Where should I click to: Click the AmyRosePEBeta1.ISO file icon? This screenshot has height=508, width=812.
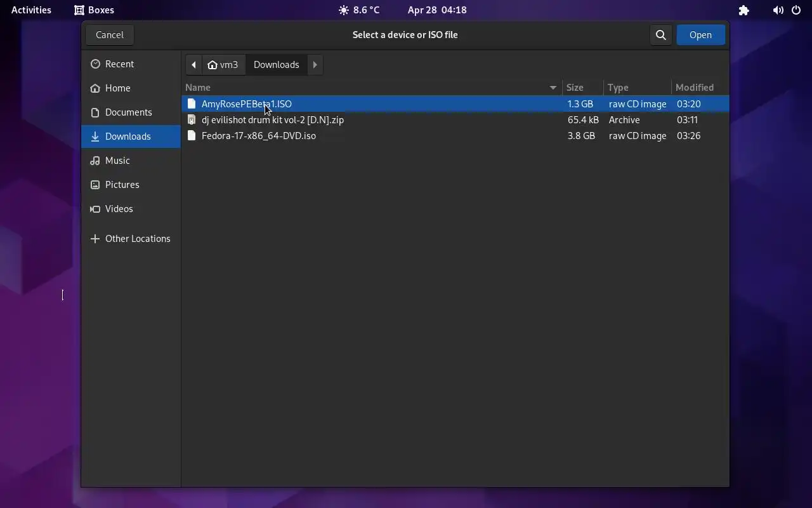192,104
